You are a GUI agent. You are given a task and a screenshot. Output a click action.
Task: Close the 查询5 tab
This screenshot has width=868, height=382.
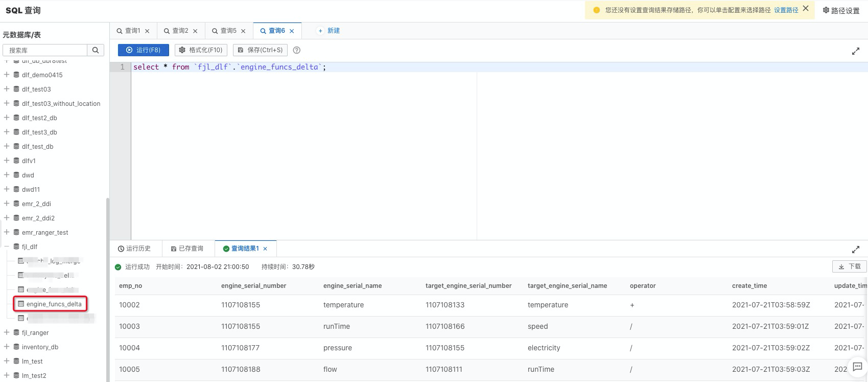click(x=243, y=31)
